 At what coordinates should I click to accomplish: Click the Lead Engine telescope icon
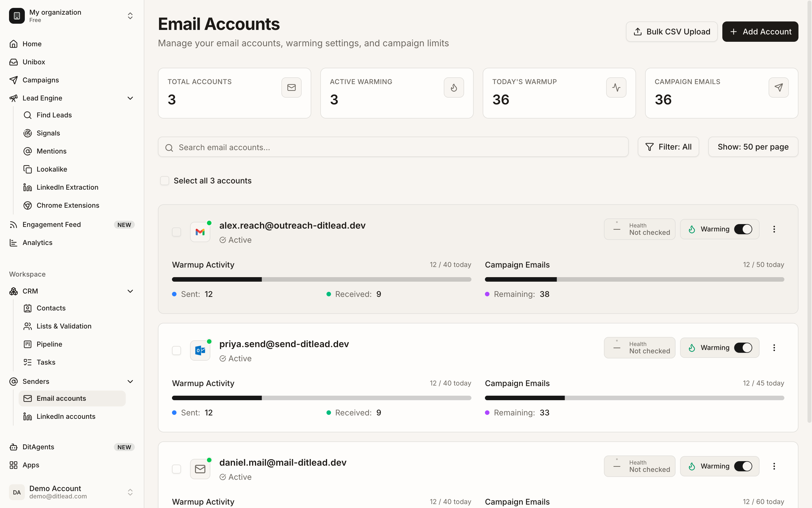14,98
